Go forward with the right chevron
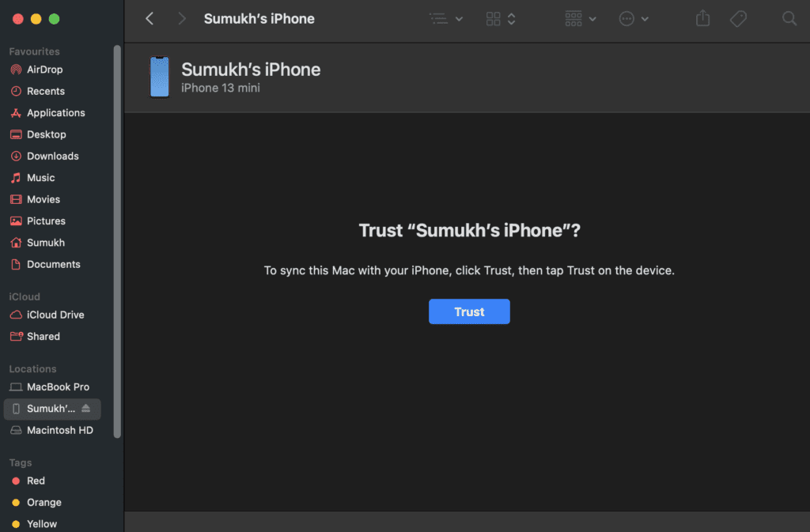Image resolution: width=810 pixels, height=532 pixels. pos(181,18)
